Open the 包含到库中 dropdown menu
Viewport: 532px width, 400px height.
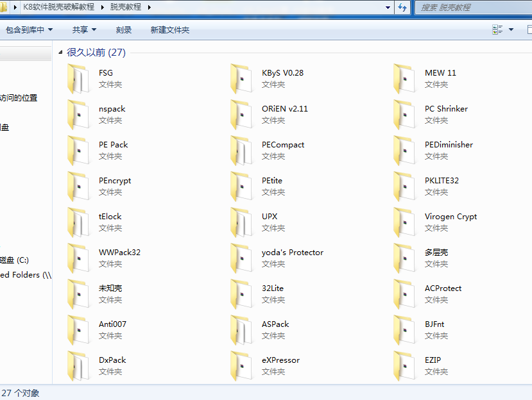[x=29, y=30]
